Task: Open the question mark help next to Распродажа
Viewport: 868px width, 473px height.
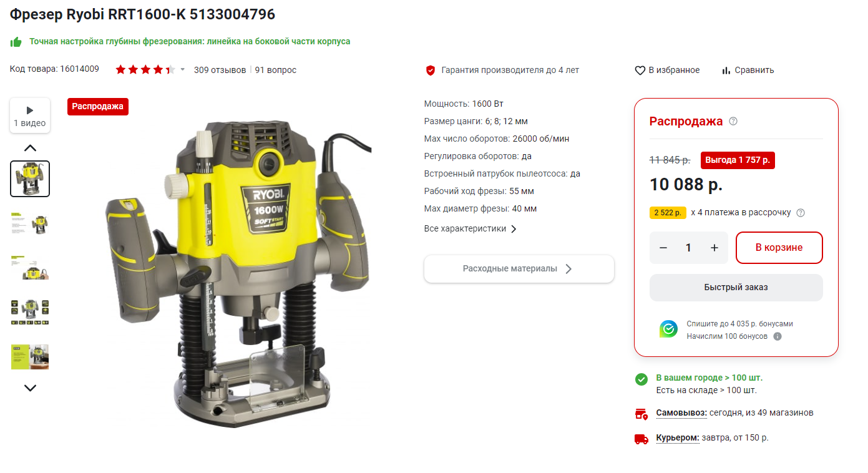Action: (x=733, y=121)
